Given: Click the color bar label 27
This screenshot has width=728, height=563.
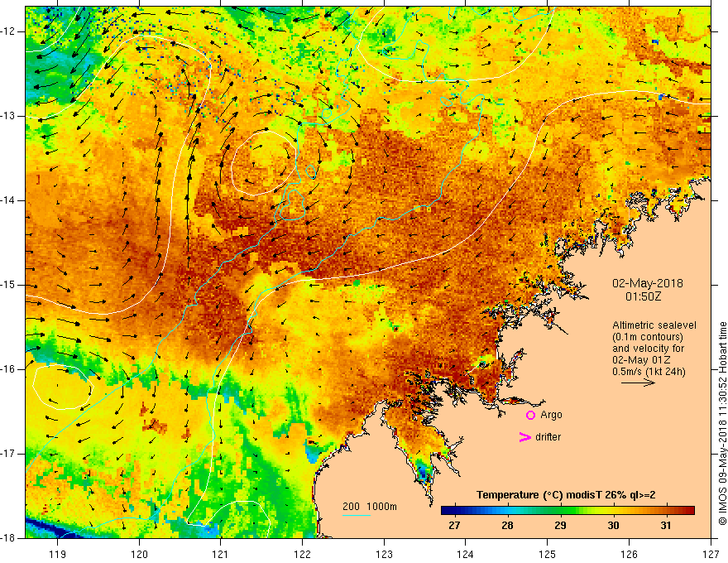Looking at the screenshot, I should tap(454, 526).
